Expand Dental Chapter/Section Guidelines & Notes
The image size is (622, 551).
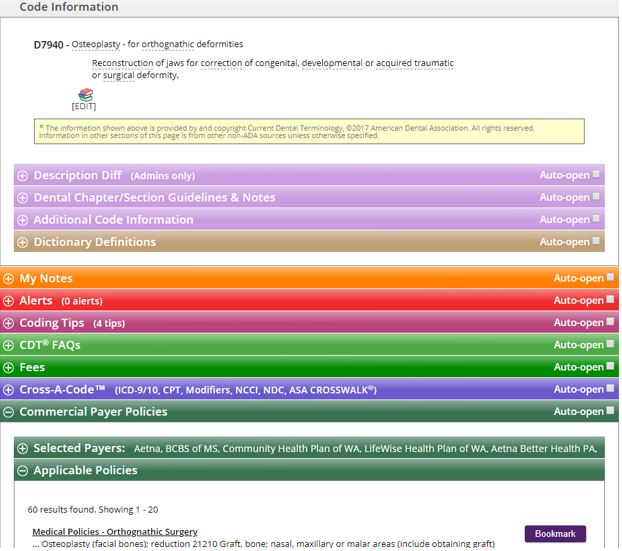[23, 198]
